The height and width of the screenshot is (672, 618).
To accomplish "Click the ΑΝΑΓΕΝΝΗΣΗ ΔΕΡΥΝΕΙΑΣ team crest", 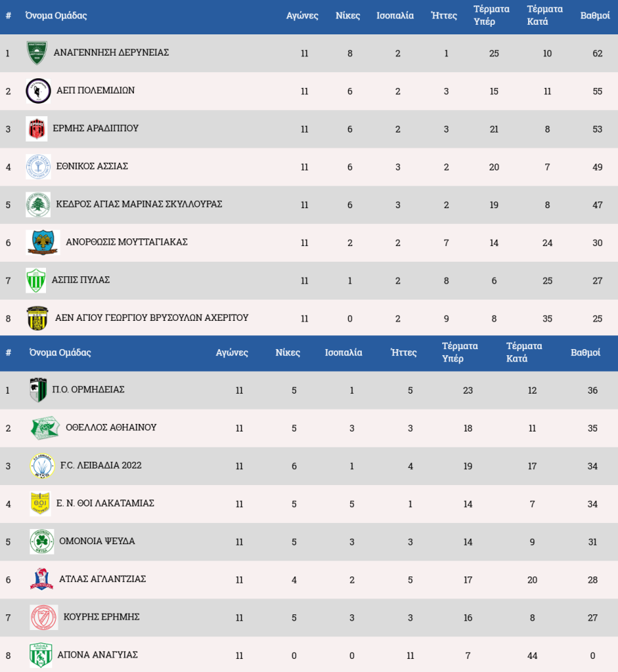I will (36, 53).
